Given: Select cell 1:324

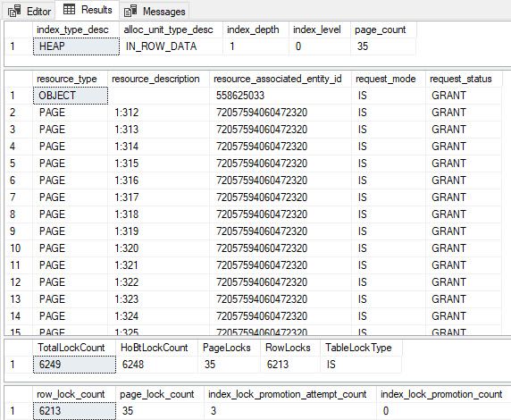Looking at the screenshot, I should click(158, 316).
